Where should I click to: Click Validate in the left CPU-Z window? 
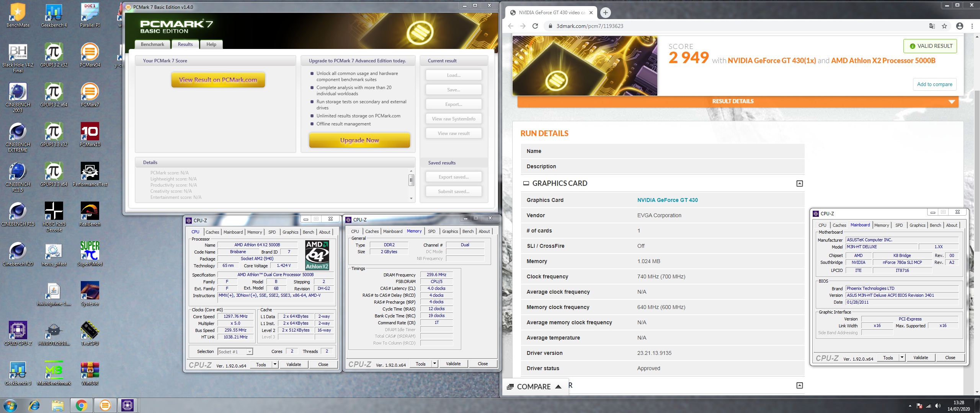click(294, 364)
